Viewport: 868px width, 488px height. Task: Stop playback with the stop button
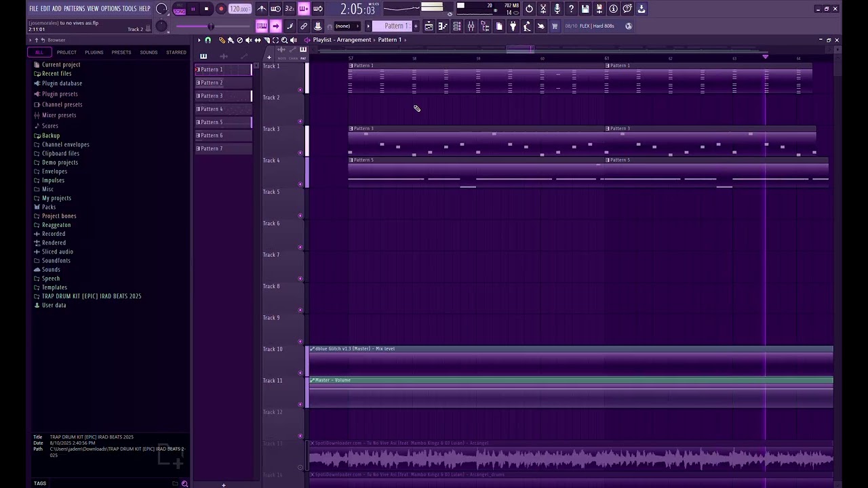coord(206,9)
